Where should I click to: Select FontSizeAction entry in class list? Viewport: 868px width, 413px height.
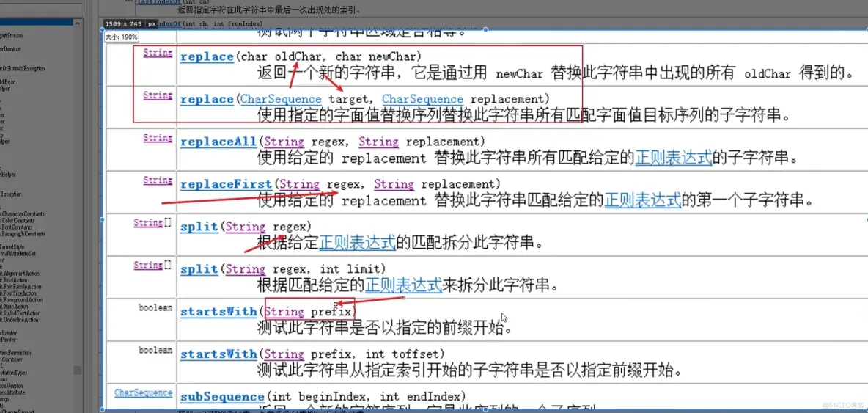[x=19, y=293]
